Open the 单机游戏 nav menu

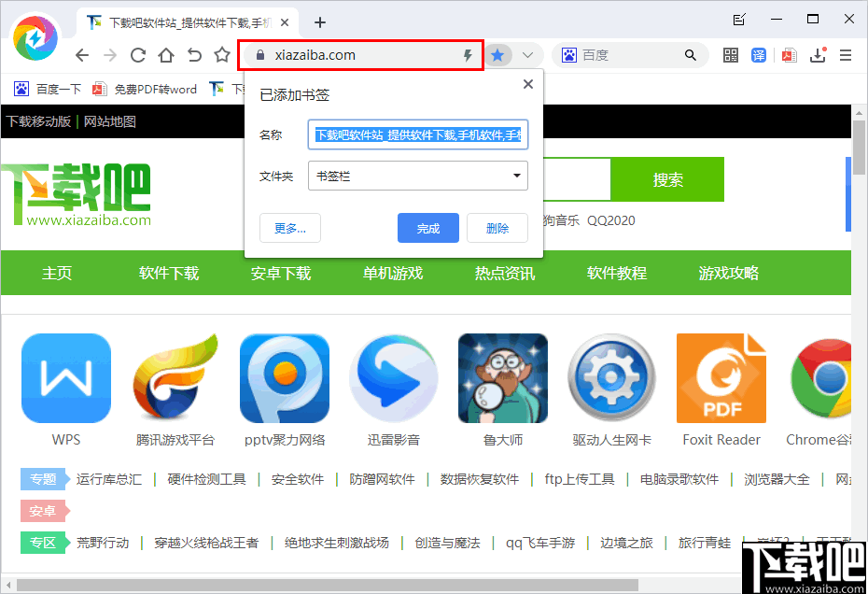(393, 273)
